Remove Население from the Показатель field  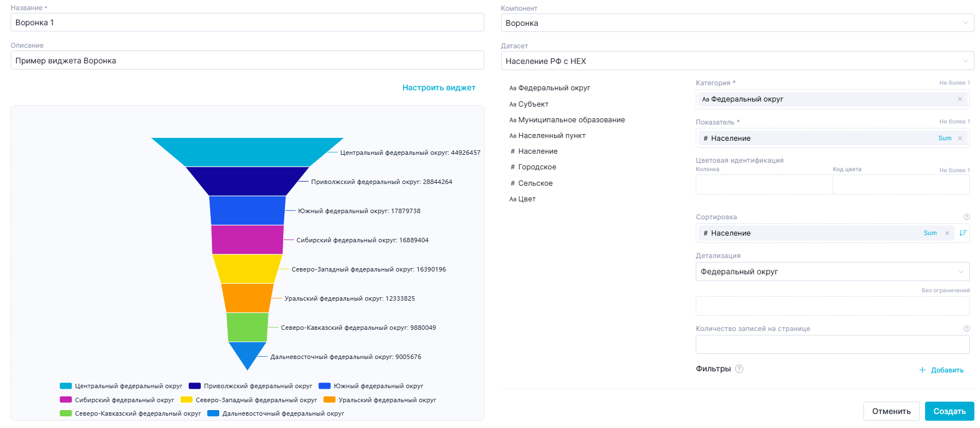coord(960,139)
